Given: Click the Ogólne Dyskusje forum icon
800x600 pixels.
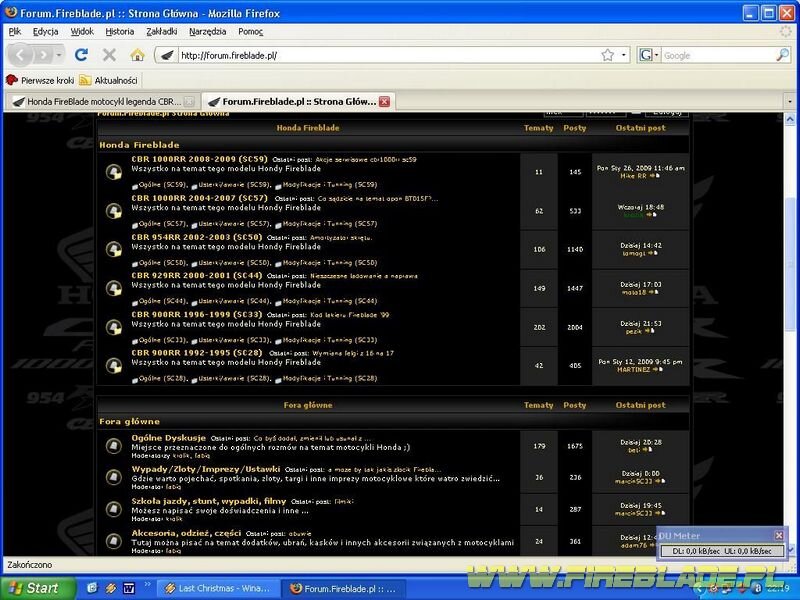Looking at the screenshot, I should 114,446.
